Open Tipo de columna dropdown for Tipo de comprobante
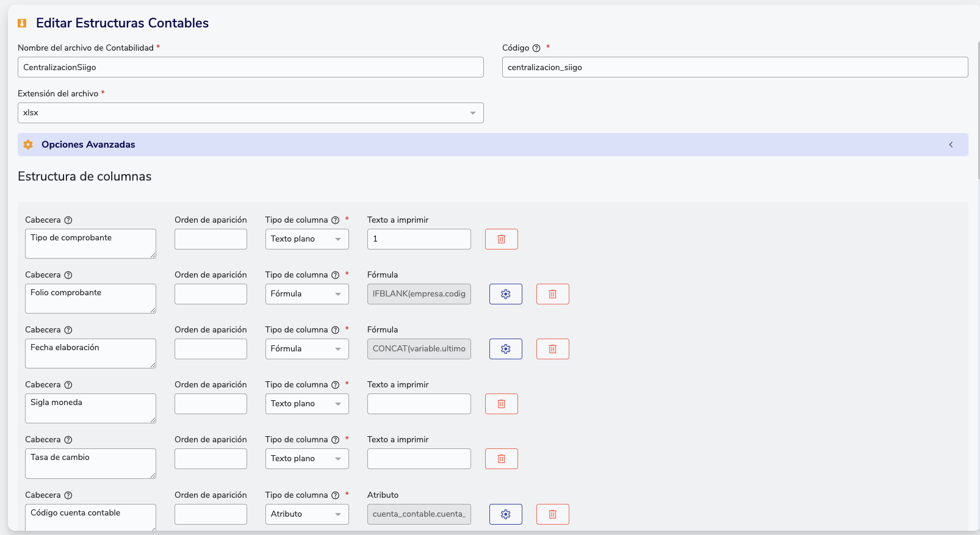This screenshot has width=980, height=535. (x=306, y=239)
